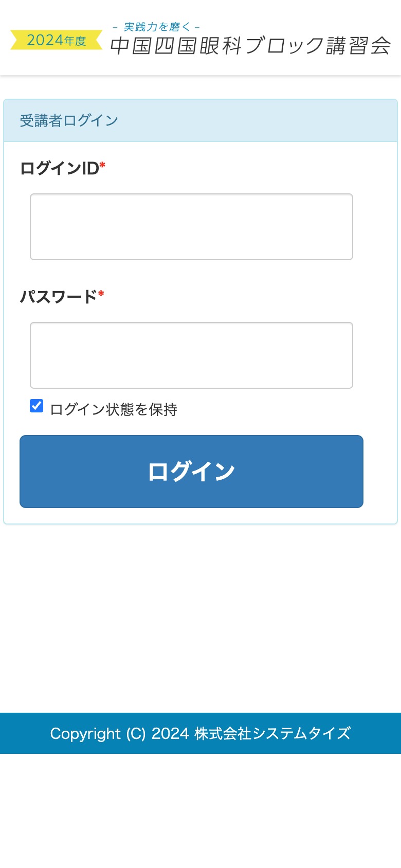401x868 pixels.
Task: Click the ログイン状態を保持 label text
Action: point(114,409)
